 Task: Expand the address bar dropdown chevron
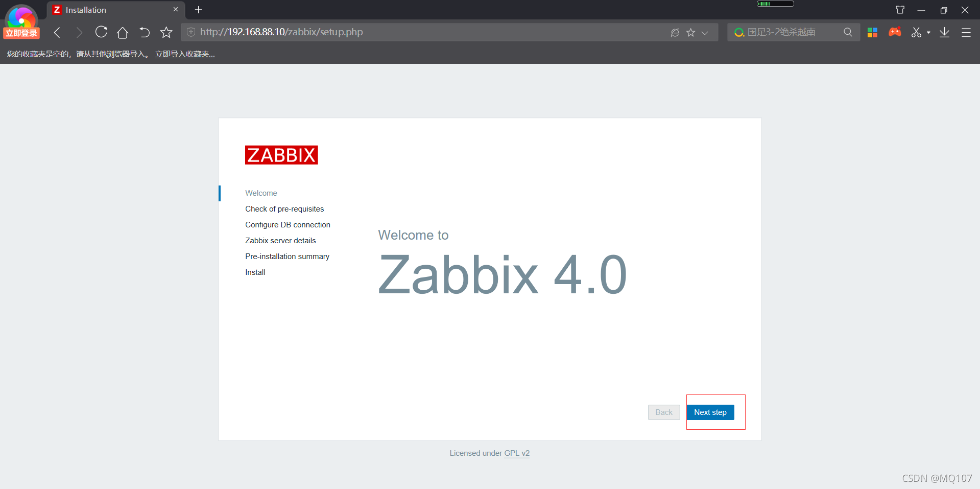click(705, 33)
